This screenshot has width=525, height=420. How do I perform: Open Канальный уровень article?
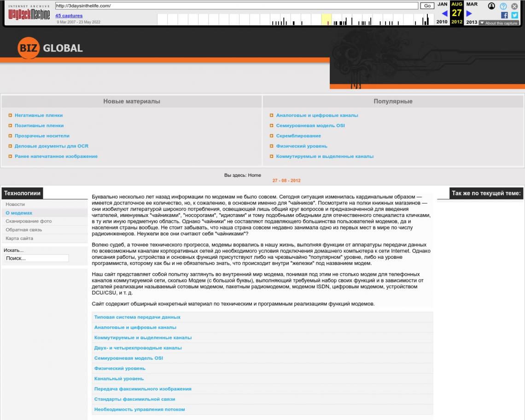(x=119, y=379)
